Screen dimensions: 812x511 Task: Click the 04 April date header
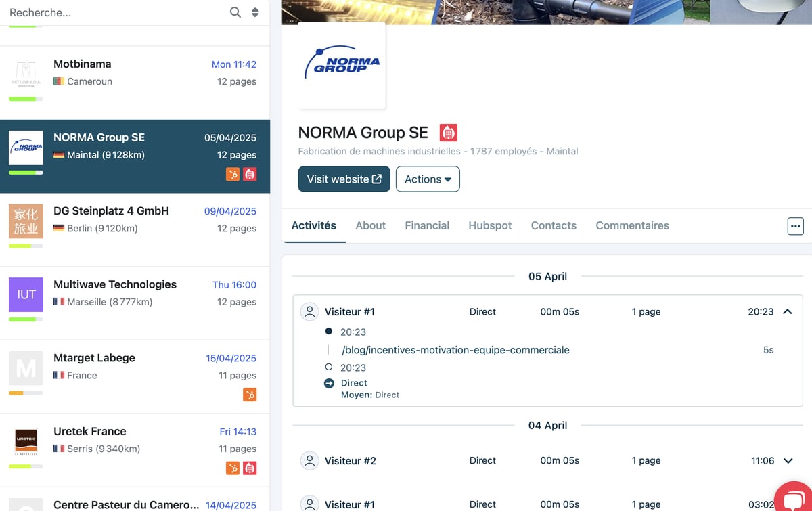[x=547, y=425]
